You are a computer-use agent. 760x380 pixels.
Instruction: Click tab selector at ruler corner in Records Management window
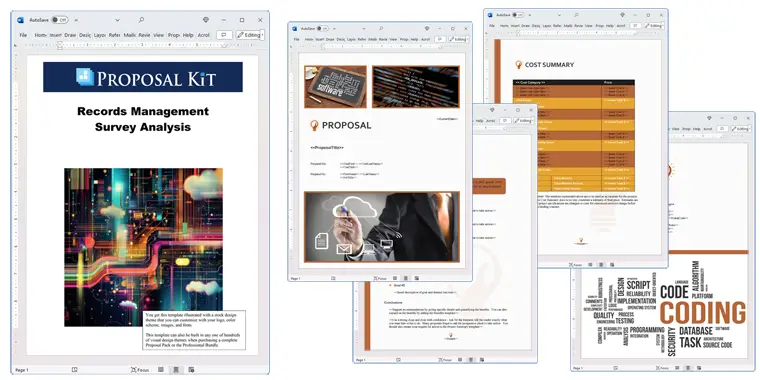(x=16, y=45)
